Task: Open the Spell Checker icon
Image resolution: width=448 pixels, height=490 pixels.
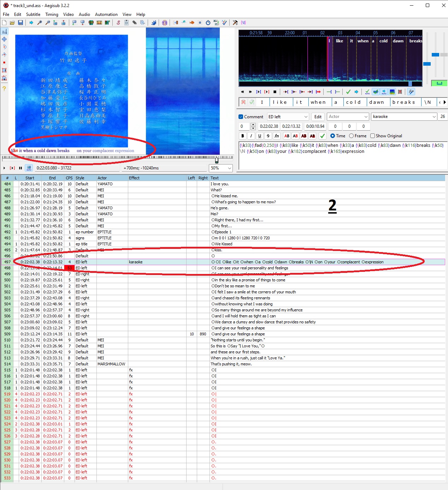Action: [x=224, y=23]
